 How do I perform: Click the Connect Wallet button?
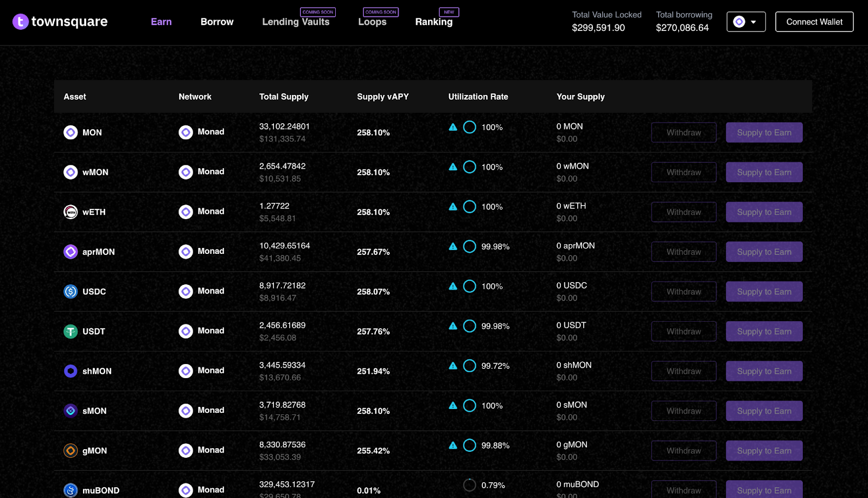(x=814, y=22)
